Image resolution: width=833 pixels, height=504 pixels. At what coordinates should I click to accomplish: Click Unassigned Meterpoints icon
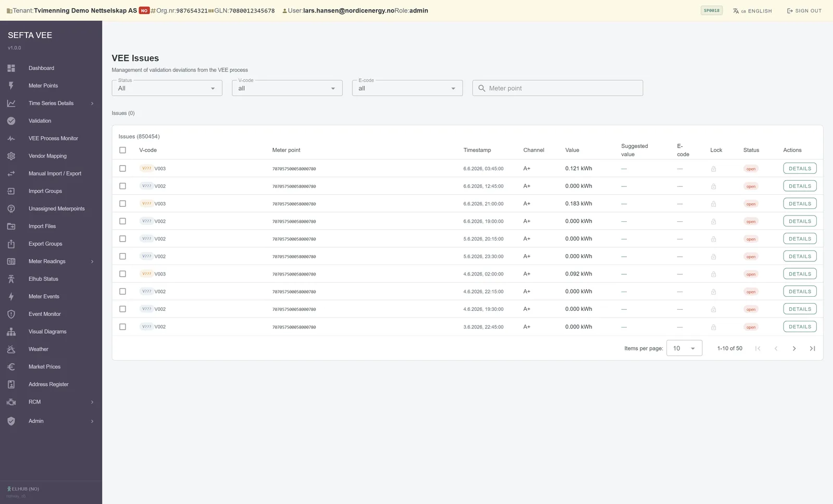(11, 209)
